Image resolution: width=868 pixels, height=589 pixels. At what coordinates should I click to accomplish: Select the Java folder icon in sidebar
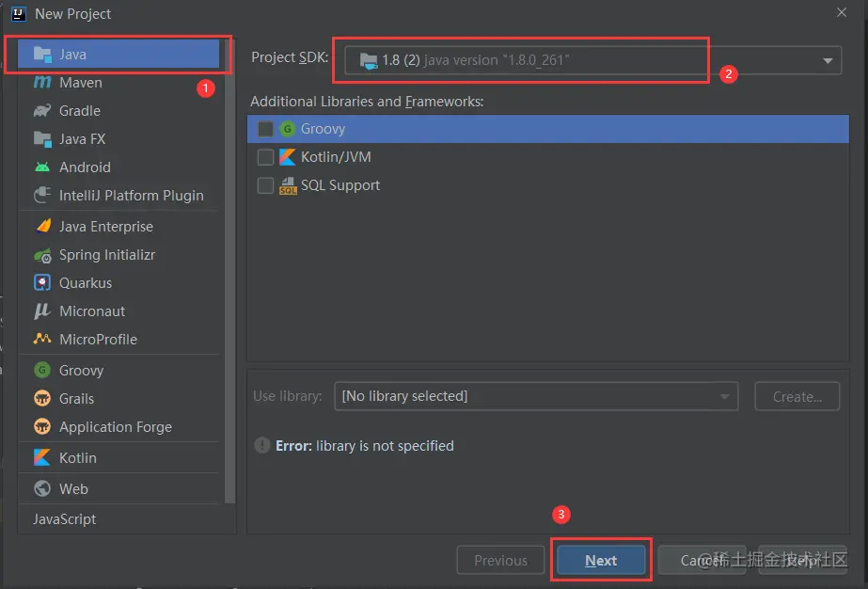click(x=42, y=55)
